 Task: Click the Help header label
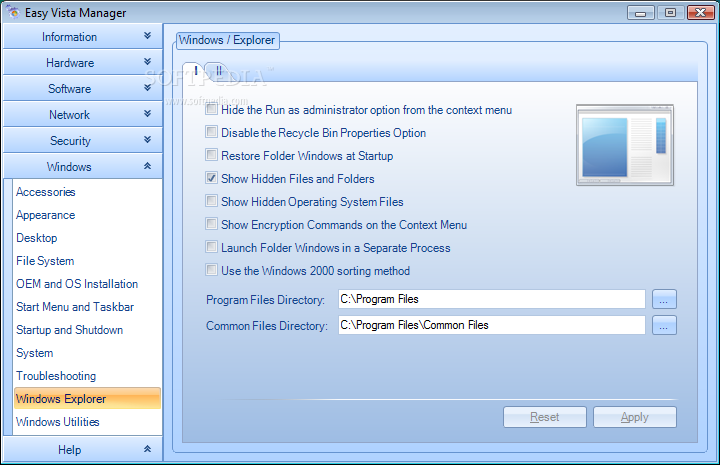click(x=69, y=449)
